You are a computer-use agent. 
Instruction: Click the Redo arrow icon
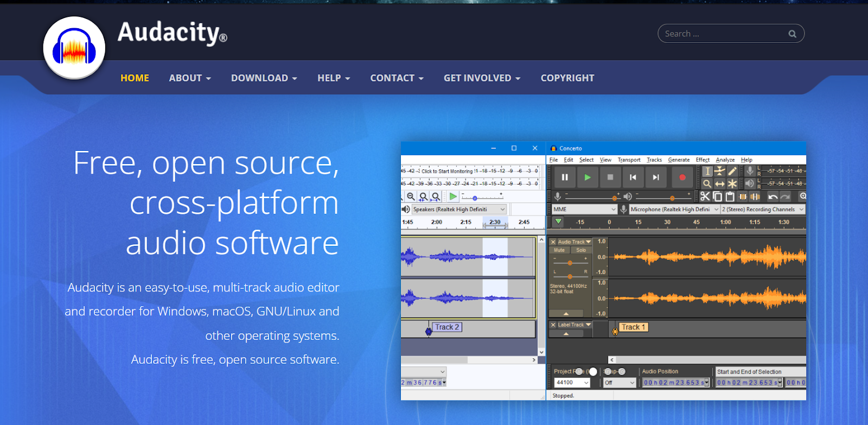(786, 196)
